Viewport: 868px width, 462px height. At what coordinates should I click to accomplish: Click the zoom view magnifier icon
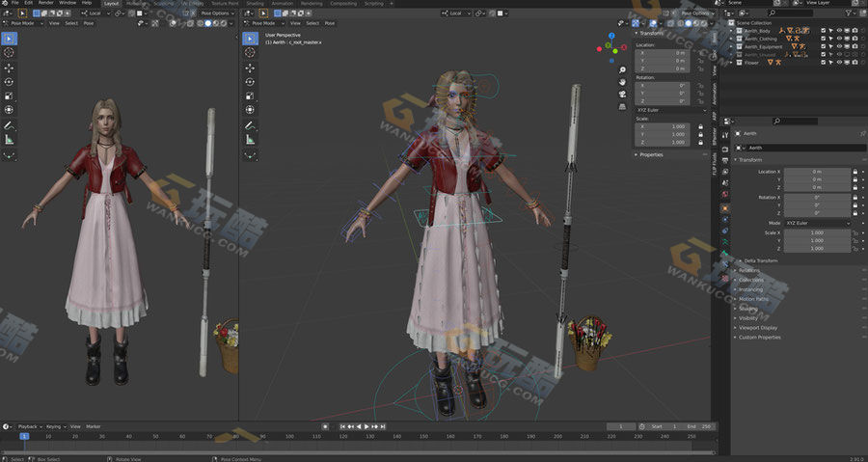(x=622, y=69)
